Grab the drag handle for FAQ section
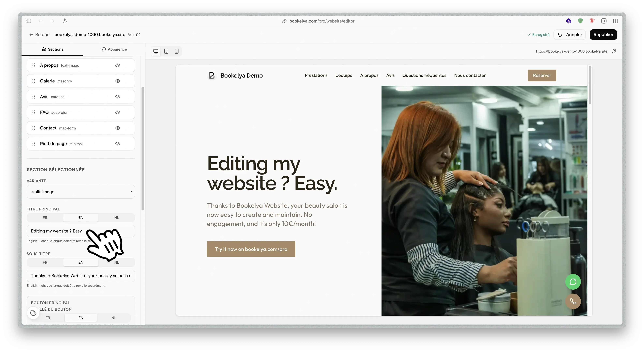Image resolution: width=644 pixels, height=352 pixels. (33, 112)
